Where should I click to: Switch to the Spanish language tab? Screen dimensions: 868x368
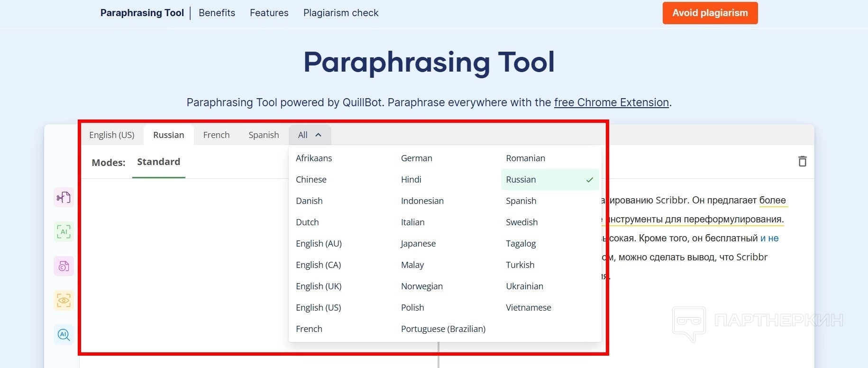264,135
